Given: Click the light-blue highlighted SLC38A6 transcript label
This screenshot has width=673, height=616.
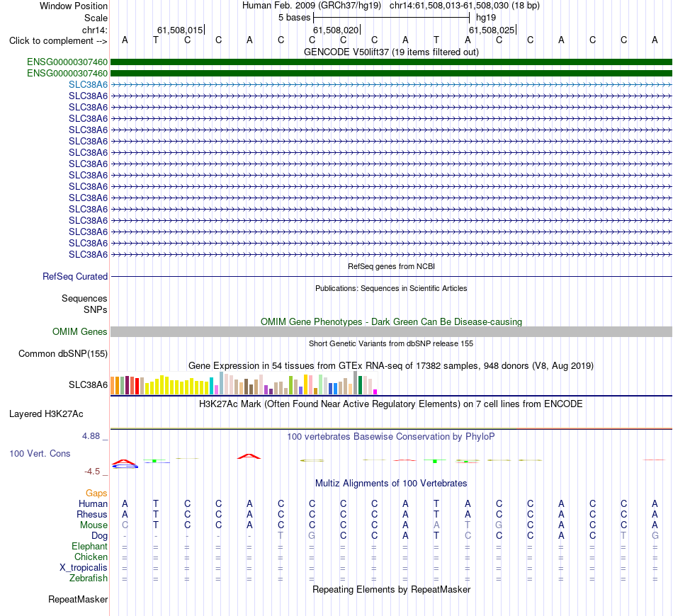Looking at the screenshot, I should point(88,84).
